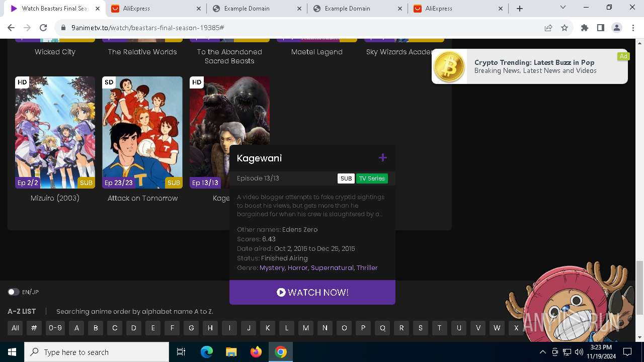Show hidden system tray icons

542,352
